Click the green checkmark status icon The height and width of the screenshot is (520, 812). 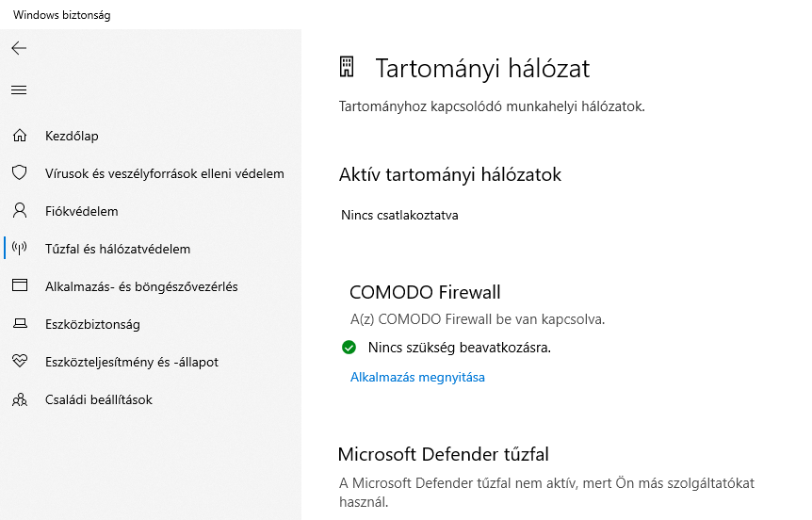[349, 347]
